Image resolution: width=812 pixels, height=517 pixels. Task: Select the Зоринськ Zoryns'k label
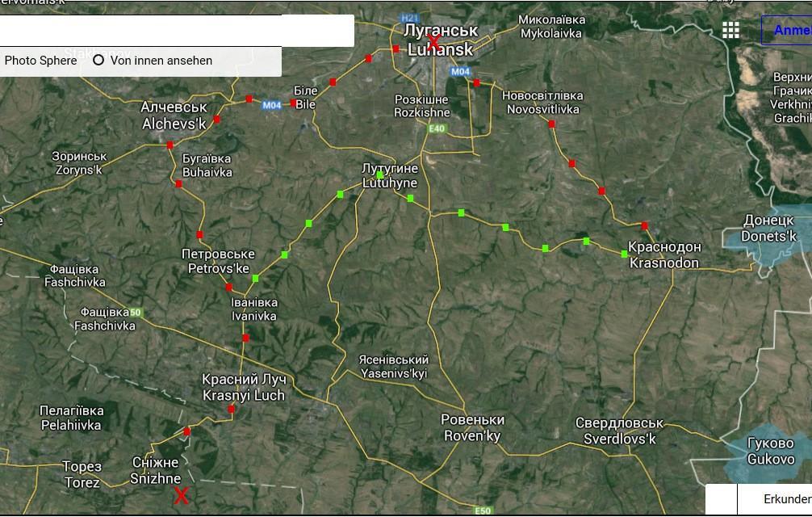click(x=79, y=163)
